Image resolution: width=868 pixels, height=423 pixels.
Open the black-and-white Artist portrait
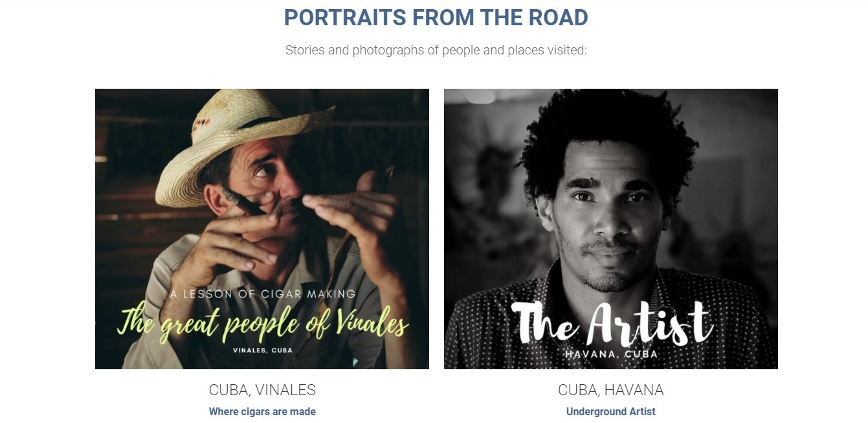click(610, 229)
